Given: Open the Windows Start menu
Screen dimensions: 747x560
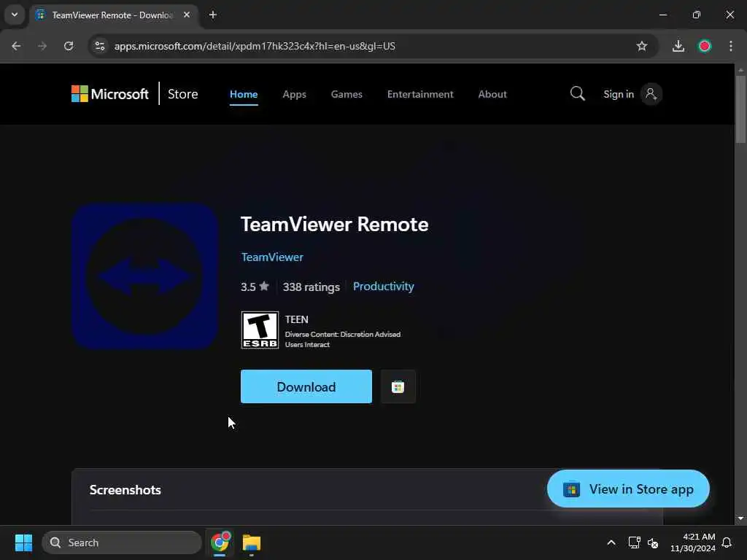Looking at the screenshot, I should point(23,542).
